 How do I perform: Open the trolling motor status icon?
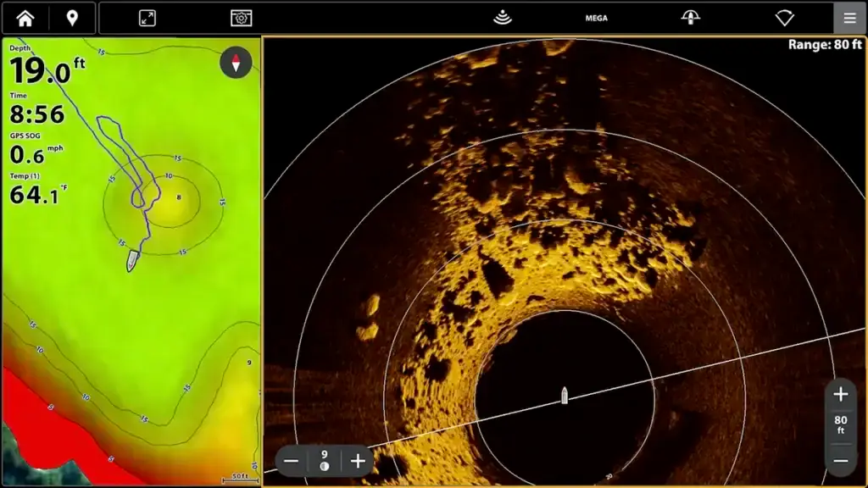tap(690, 18)
